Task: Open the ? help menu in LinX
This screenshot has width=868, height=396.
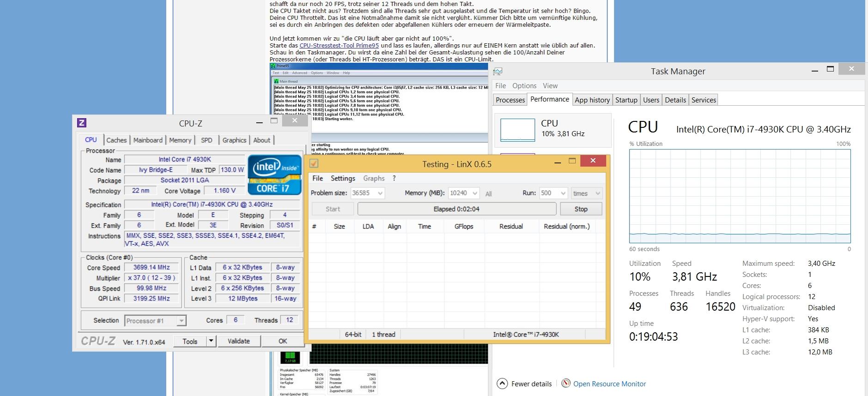Action: [x=394, y=178]
